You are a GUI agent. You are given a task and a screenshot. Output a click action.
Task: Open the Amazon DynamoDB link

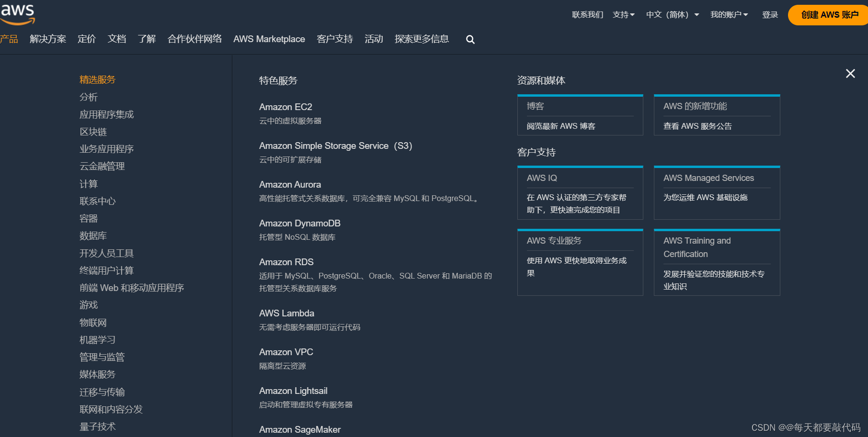tap(300, 223)
